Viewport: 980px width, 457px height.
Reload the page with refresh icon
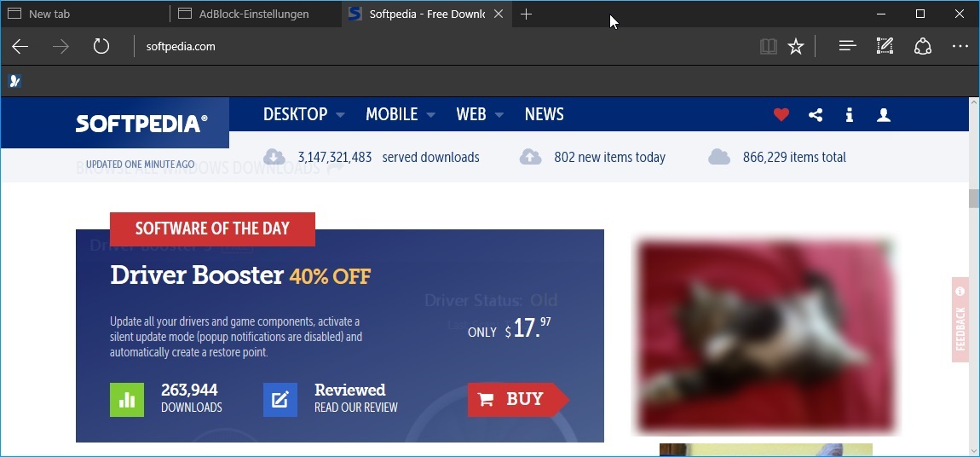tap(101, 46)
